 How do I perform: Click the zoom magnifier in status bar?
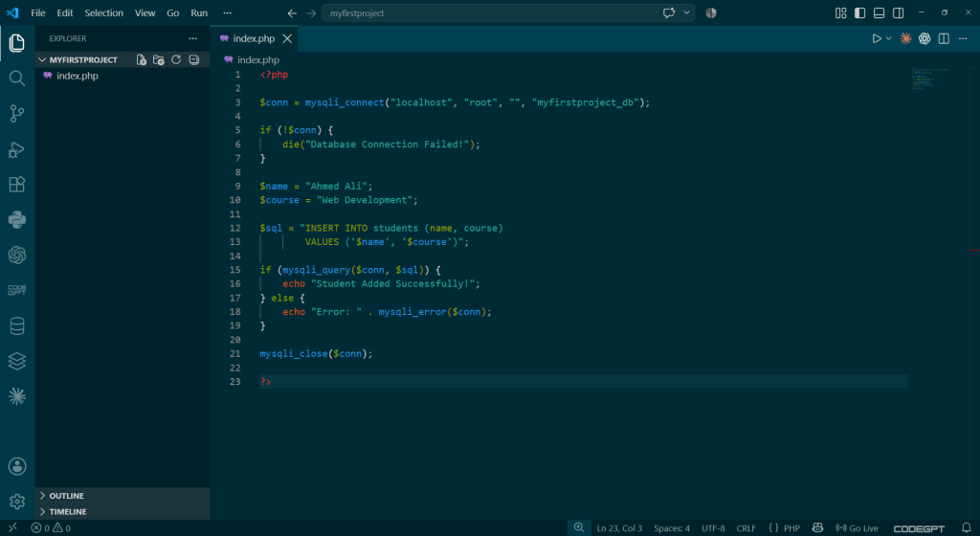579,528
